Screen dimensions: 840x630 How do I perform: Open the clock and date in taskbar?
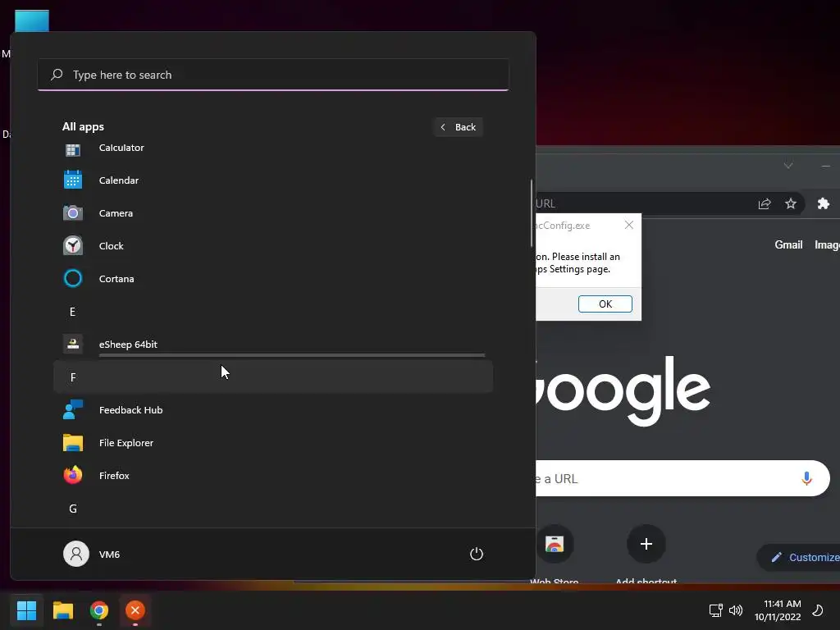point(778,610)
